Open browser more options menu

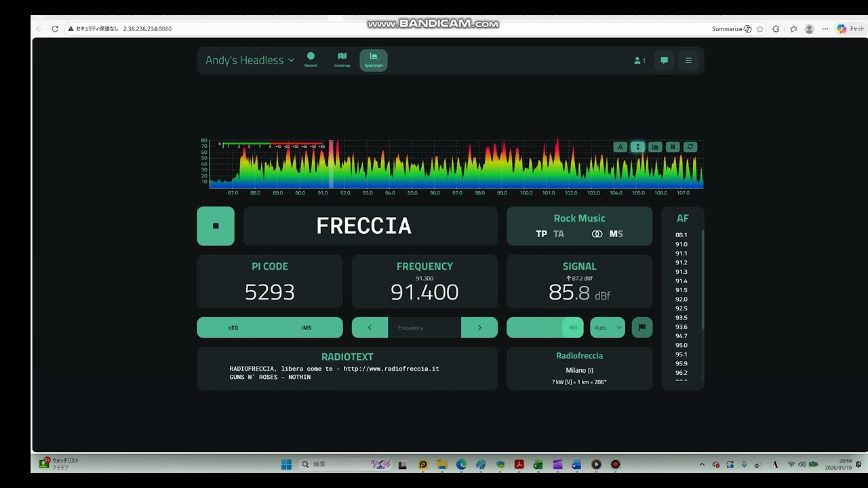click(825, 29)
